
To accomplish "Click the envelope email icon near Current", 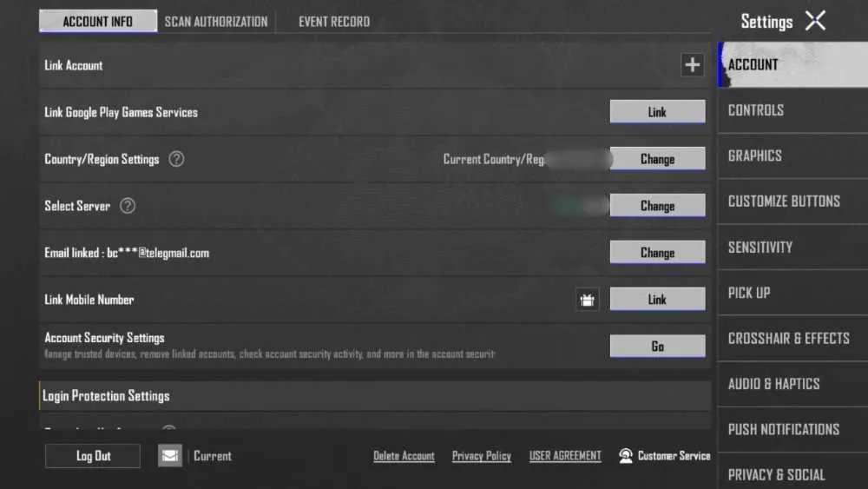I will point(170,456).
